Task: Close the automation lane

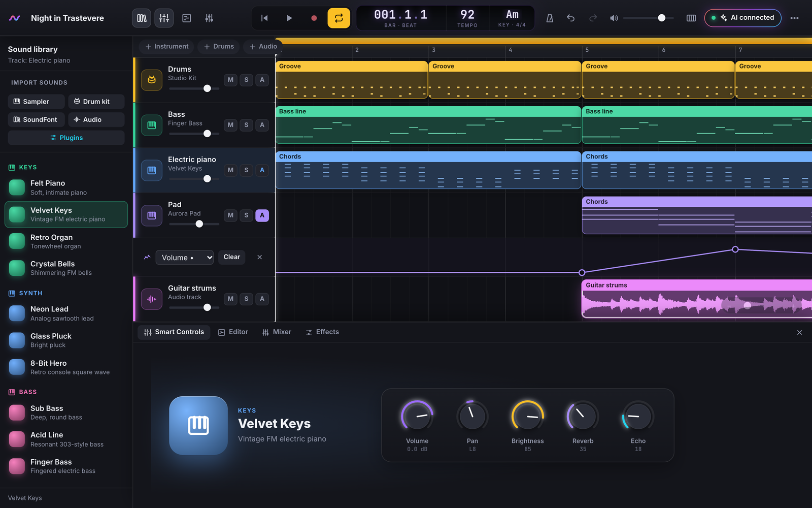Action: pos(259,257)
